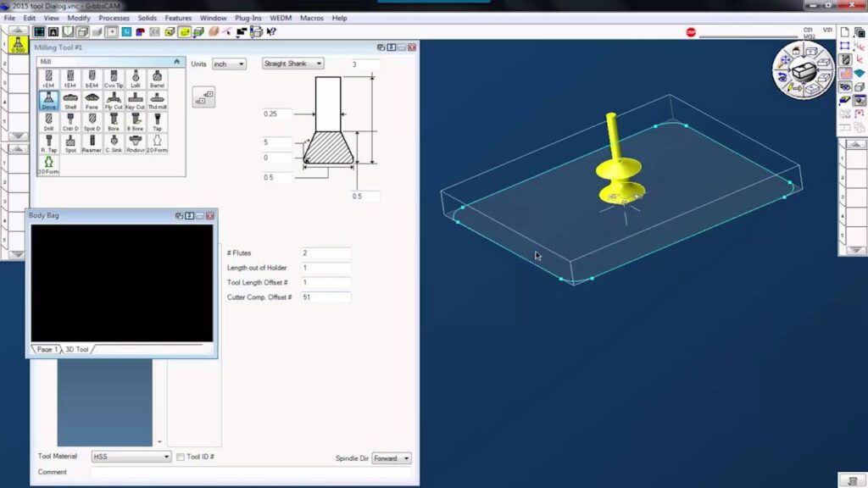Click the total tool length field showing 3
868x488 pixels.
coord(364,64)
